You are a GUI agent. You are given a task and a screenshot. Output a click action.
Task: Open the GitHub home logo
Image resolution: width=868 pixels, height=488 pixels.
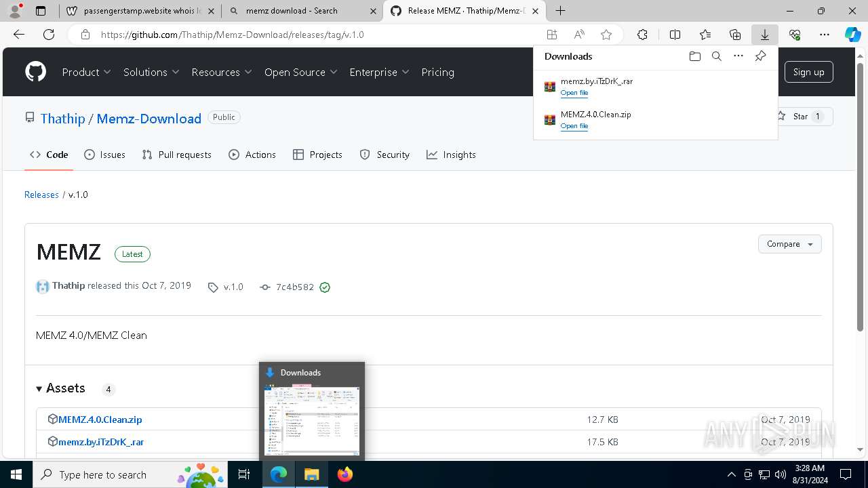coord(35,72)
